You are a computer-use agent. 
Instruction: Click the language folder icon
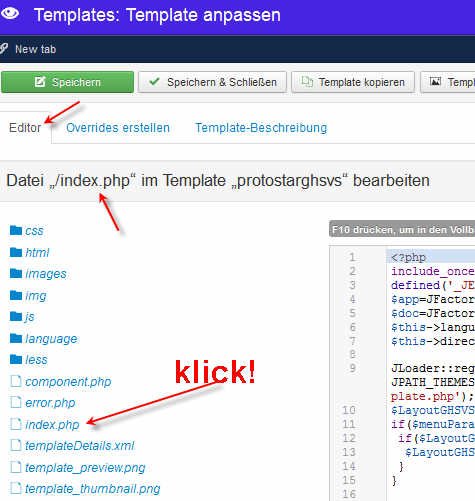click(16, 338)
